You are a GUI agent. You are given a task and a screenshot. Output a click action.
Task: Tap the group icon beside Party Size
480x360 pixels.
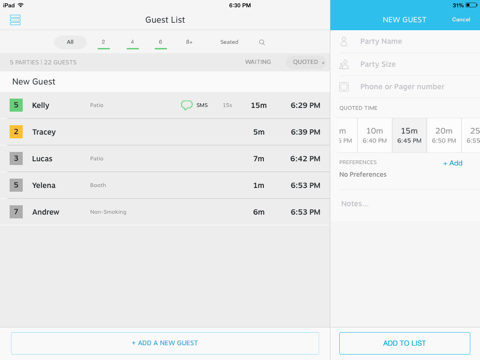coord(344,64)
